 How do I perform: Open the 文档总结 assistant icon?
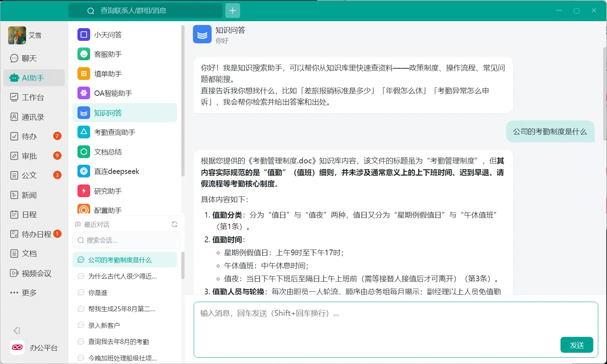pos(83,152)
